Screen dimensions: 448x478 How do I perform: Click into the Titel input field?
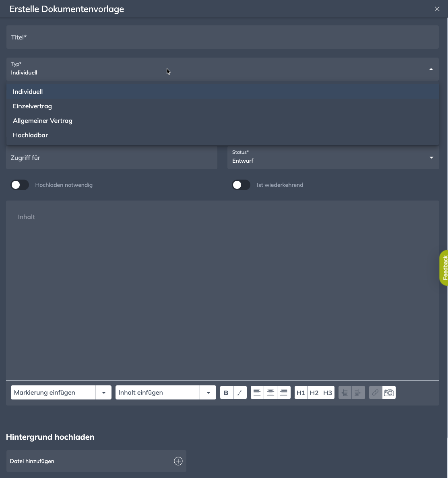[x=222, y=37]
